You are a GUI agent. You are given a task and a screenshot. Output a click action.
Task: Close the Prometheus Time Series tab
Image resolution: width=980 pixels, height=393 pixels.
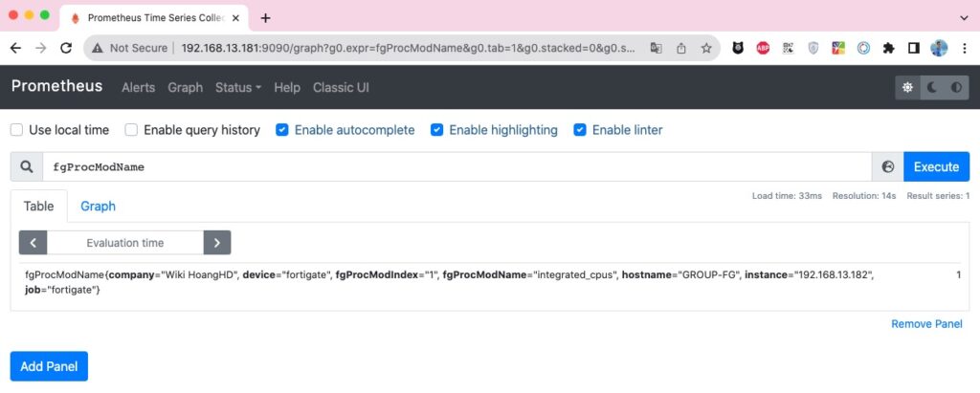coord(235,18)
